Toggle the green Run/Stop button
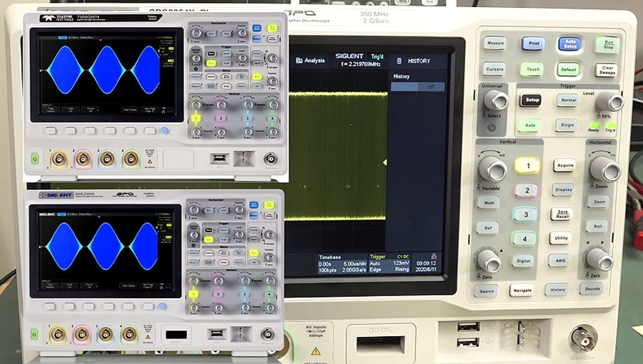This screenshot has height=364, width=643. [608, 44]
